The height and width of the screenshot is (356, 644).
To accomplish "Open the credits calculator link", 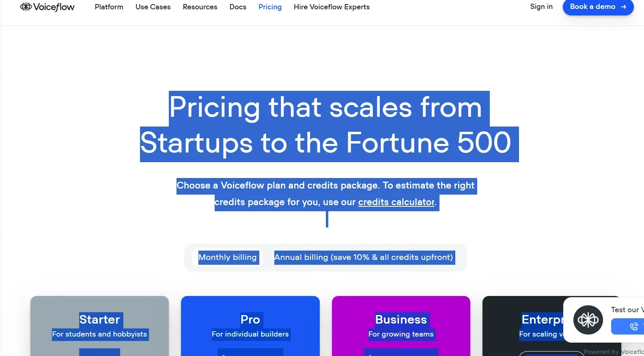I will (396, 202).
